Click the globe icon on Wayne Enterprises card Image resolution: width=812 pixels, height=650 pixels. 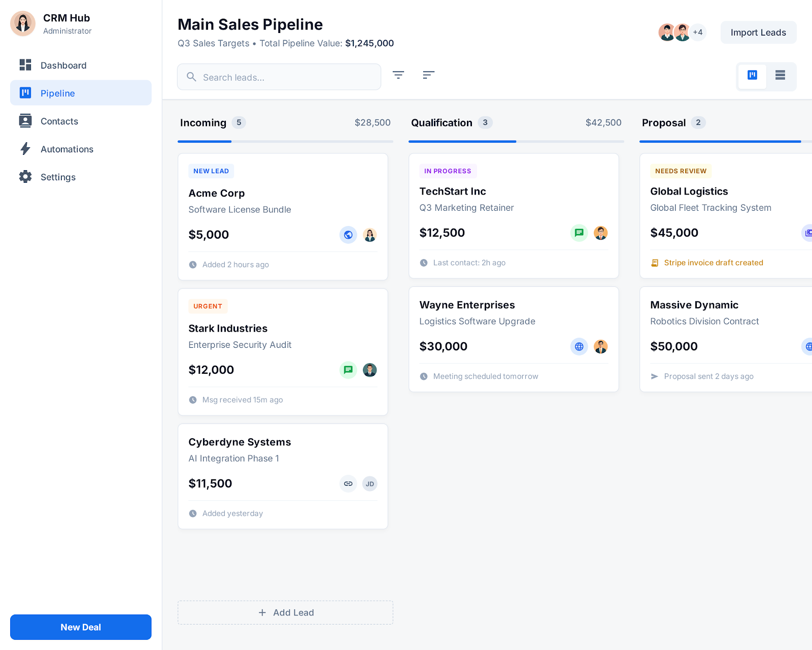tap(579, 346)
